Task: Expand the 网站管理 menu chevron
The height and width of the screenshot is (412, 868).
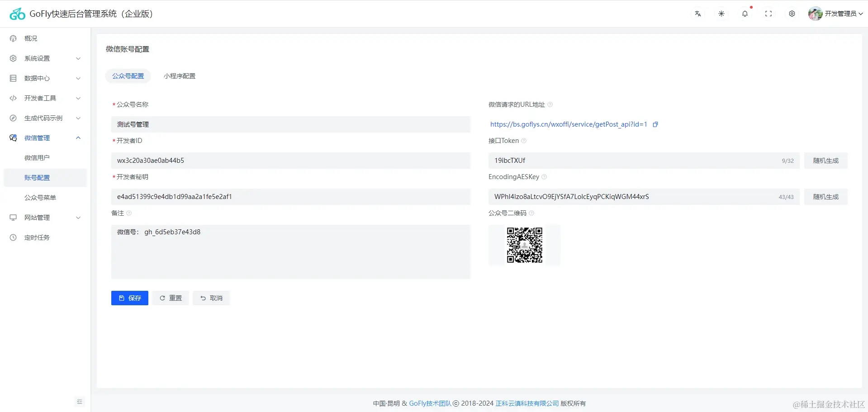Action: 78,218
